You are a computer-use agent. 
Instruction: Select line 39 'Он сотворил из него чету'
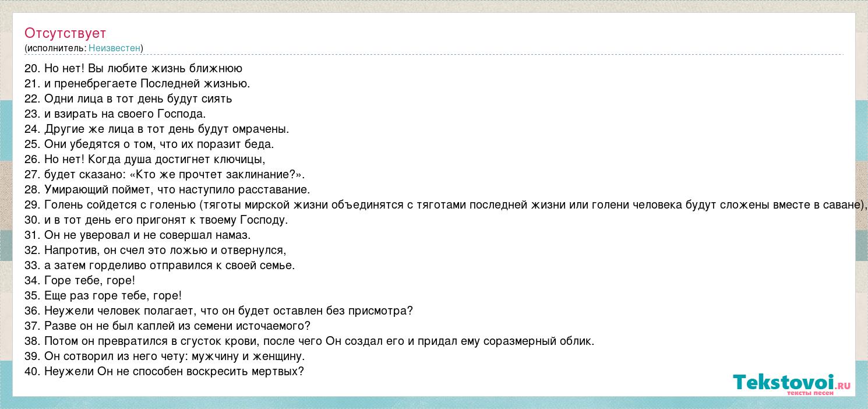click(x=165, y=356)
